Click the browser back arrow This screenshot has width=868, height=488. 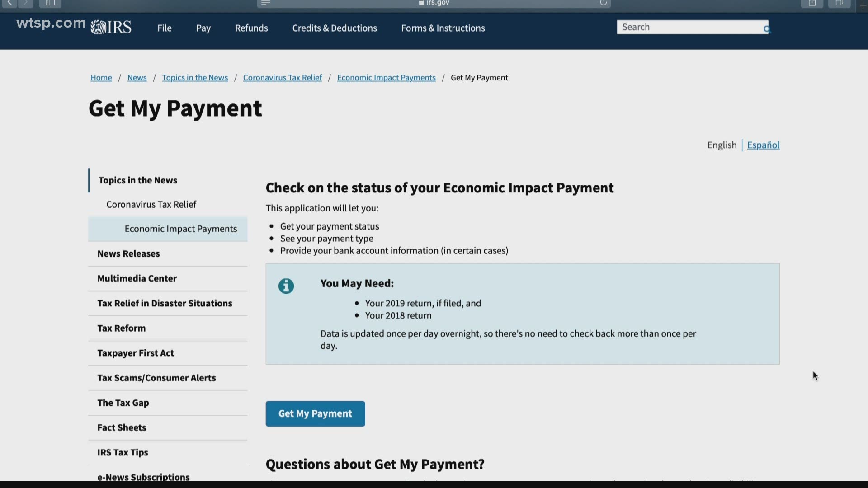pos(9,3)
